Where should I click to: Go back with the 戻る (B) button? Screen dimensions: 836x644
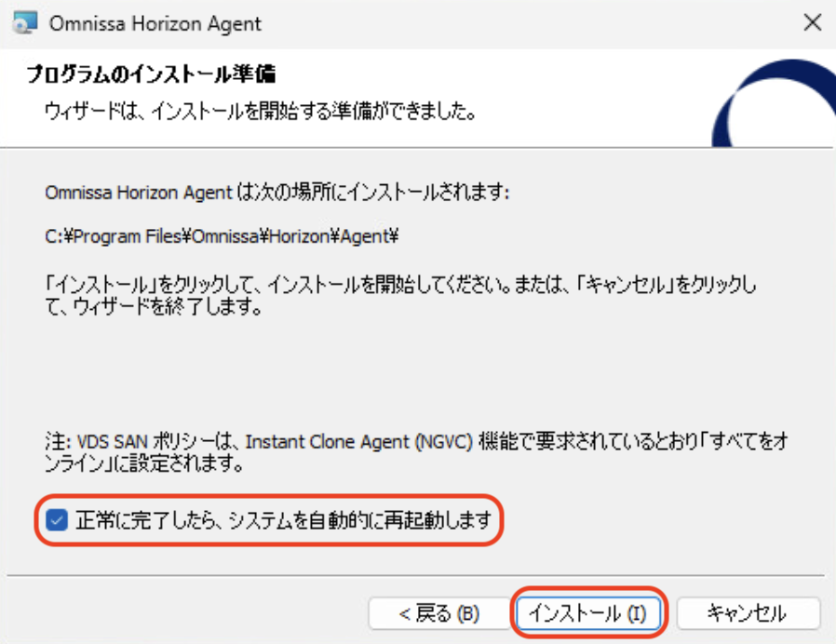pyautogui.click(x=439, y=613)
